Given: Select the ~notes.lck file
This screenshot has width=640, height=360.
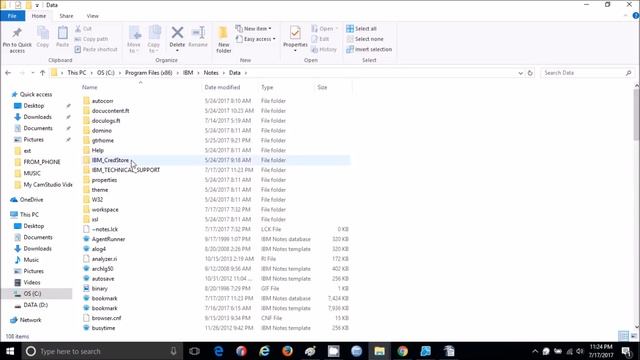Looking at the screenshot, I should tap(104, 229).
